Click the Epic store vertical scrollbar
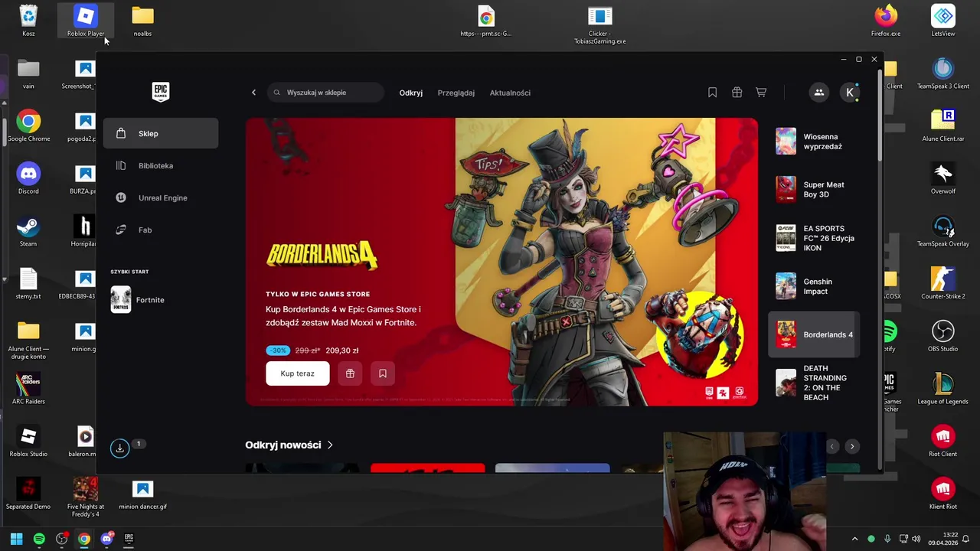This screenshot has width=980, height=551. pyautogui.click(x=879, y=115)
